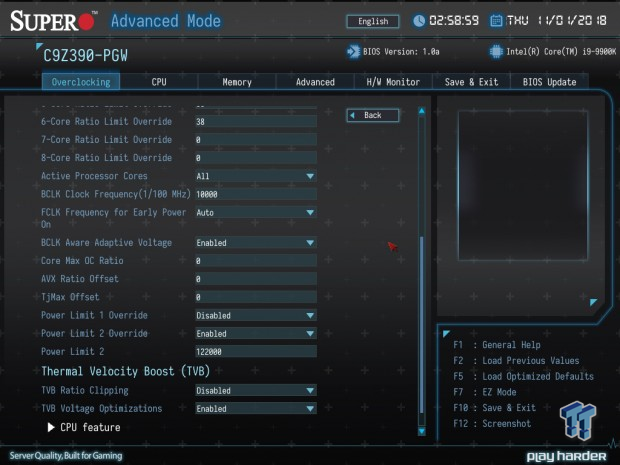Screen dimensions: 620x465
Task: Click the Intel CPU processor icon
Action: [496, 52]
